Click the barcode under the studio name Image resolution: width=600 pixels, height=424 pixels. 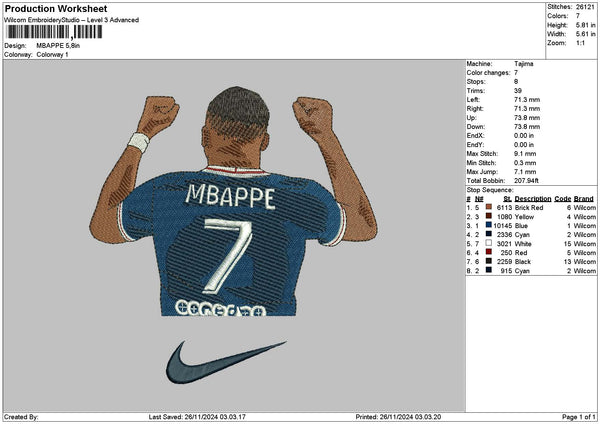(x=54, y=32)
